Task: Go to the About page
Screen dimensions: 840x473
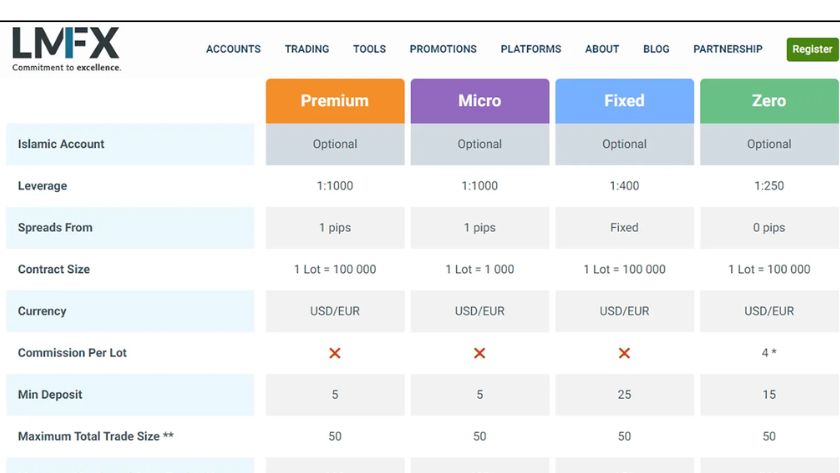Action: click(x=602, y=49)
